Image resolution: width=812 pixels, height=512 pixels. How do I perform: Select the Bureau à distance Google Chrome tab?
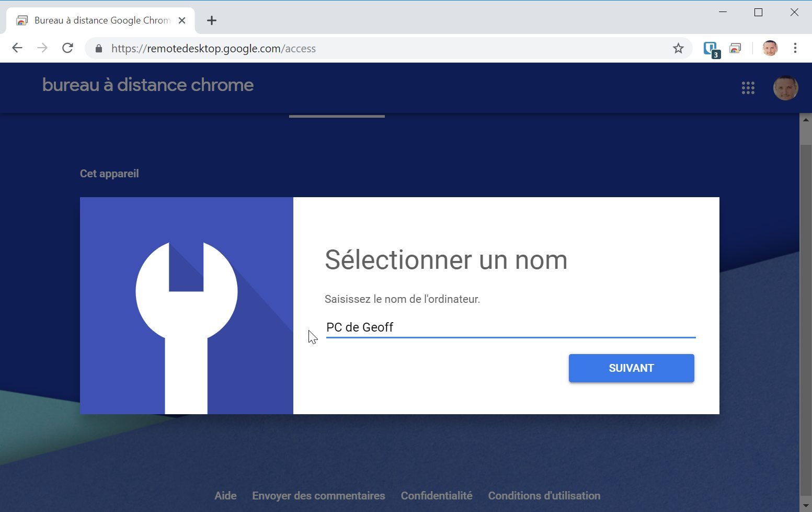(x=100, y=20)
